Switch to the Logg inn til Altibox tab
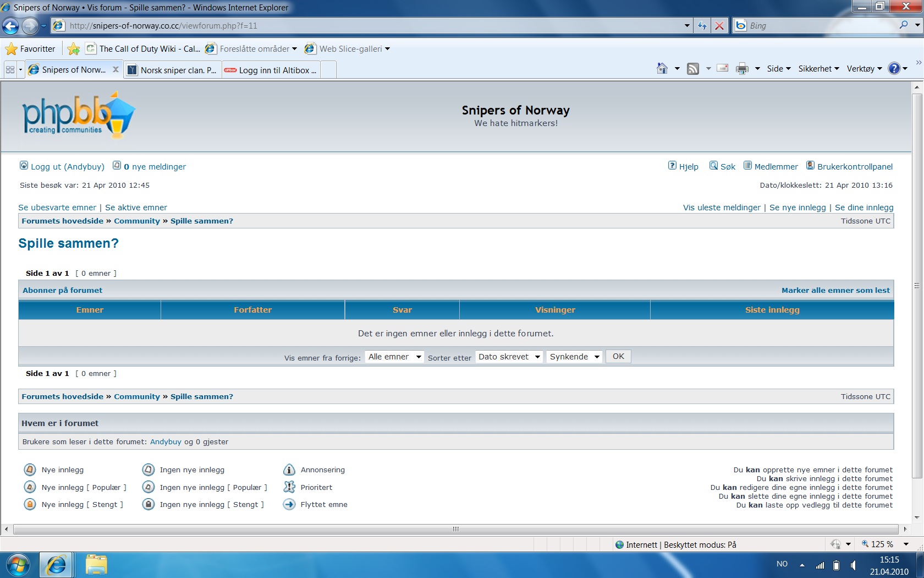This screenshot has width=924, height=578. [x=271, y=70]
